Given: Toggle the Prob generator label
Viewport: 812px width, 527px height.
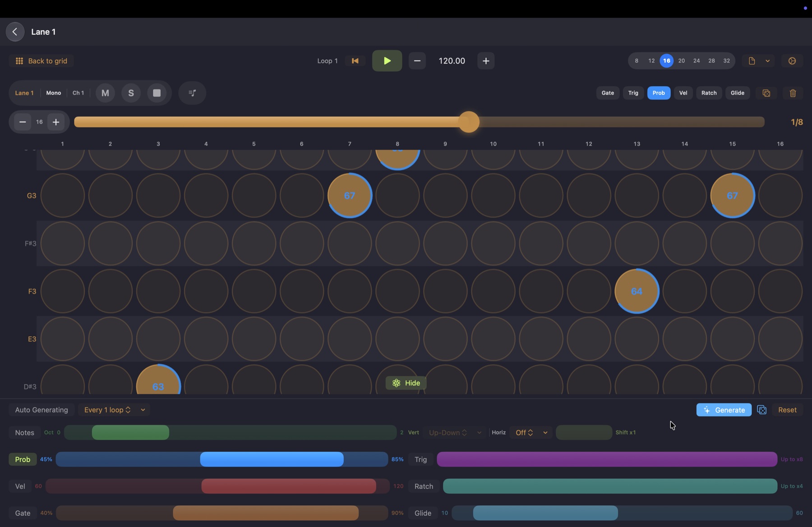Looking at the screenshot, I should tap(23, 459).
